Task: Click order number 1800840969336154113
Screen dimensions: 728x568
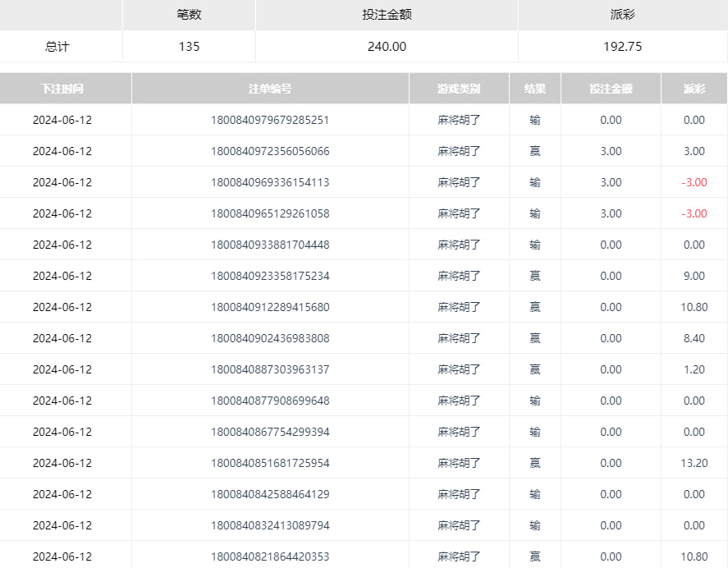Action: tap(270, 182)
